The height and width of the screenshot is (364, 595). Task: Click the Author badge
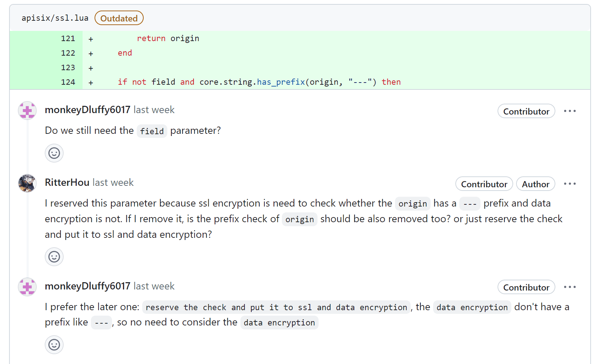point(535,184)
